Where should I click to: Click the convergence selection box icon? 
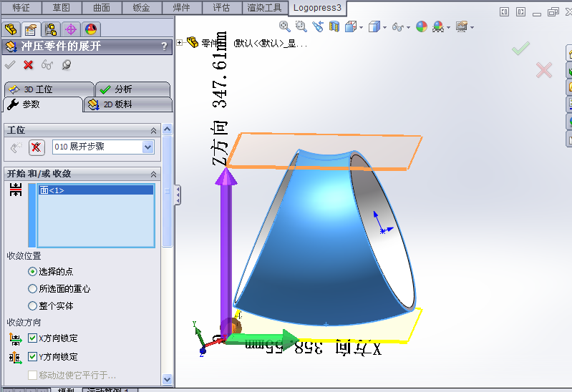click(16, 190)
